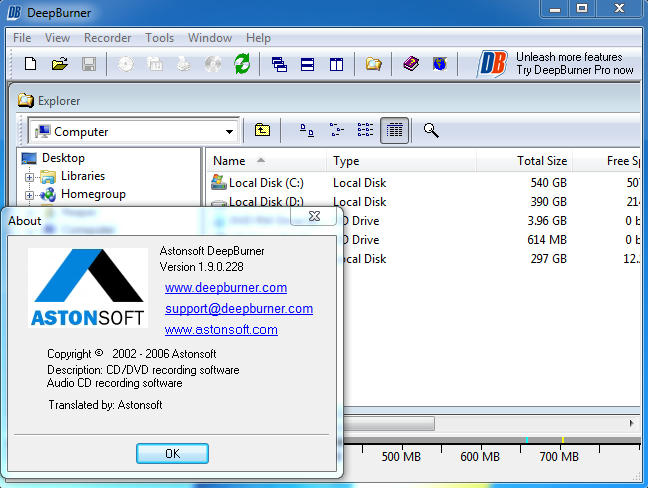The height and width of the screenshot is (488, 648).
Task: Close the About dialog with X
Action: pos(314,216)
